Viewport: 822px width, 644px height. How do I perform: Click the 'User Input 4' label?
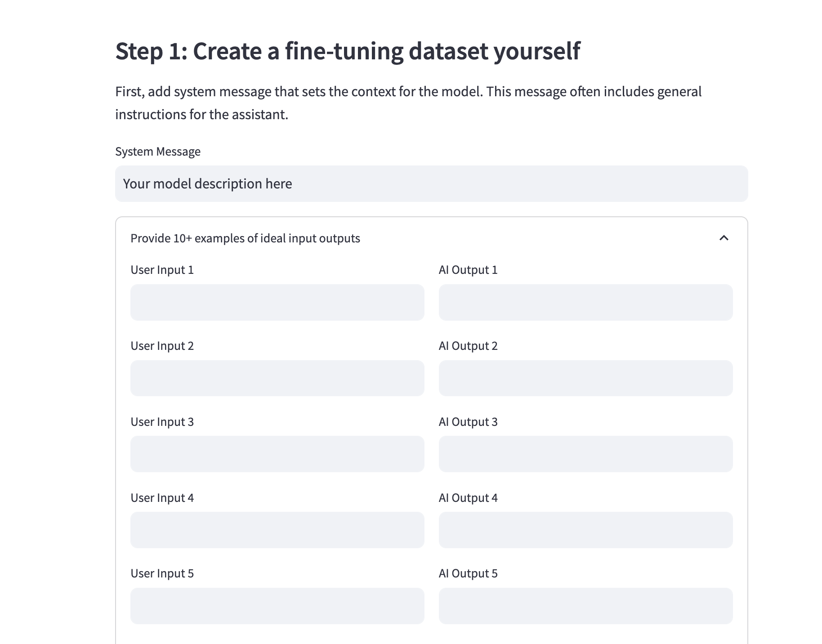coord(162,498)
